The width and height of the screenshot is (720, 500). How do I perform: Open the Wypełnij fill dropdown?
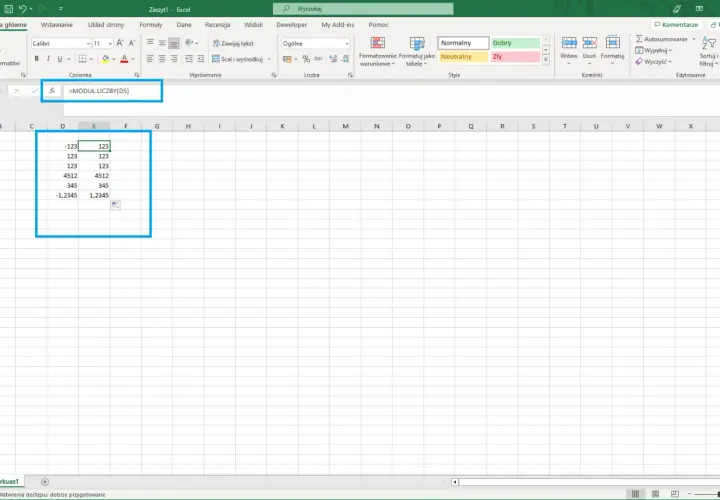pos(654,51)
